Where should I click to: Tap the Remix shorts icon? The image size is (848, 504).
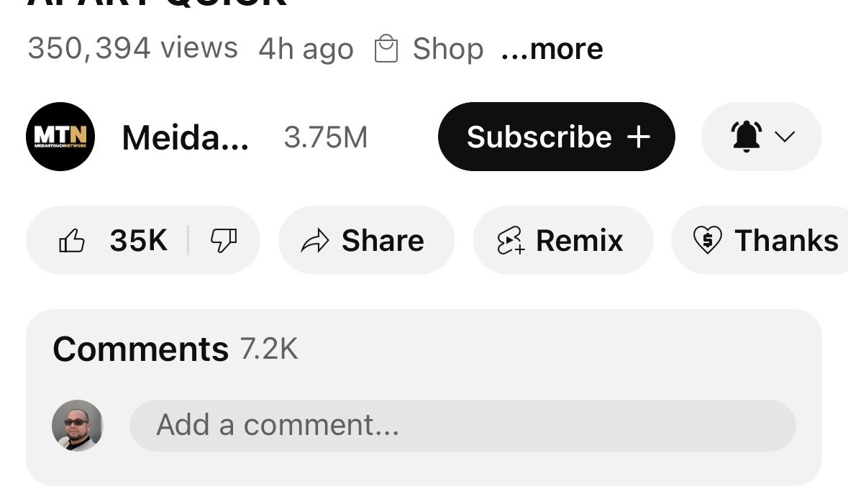[511, 241]
